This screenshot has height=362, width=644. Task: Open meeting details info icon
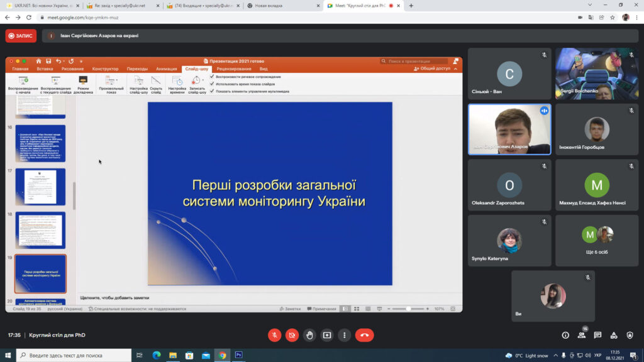565,335
